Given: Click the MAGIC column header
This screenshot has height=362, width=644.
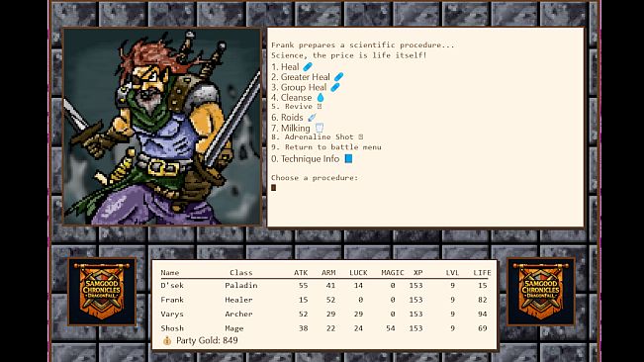Looking at the screenshot, I should pyautogui.click(x=393, y=273).
